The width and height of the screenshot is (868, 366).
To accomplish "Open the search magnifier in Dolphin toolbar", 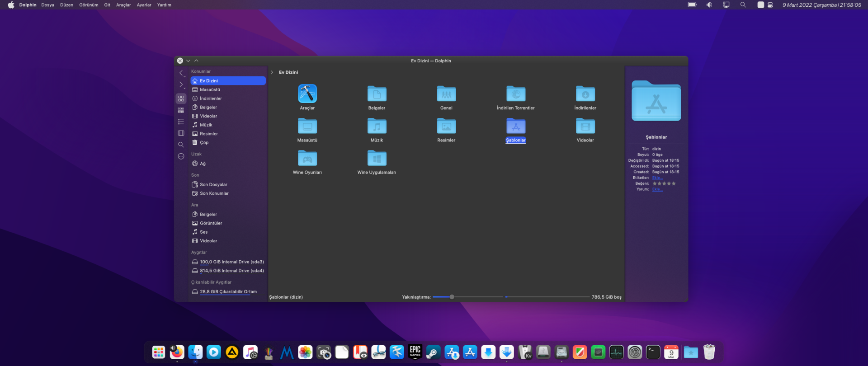I will (x=181, y=145).
